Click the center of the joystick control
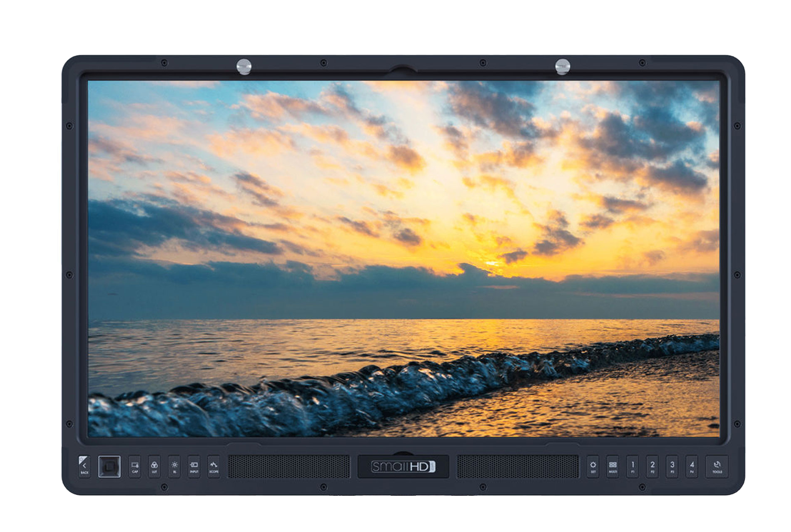 click(109, 467)
